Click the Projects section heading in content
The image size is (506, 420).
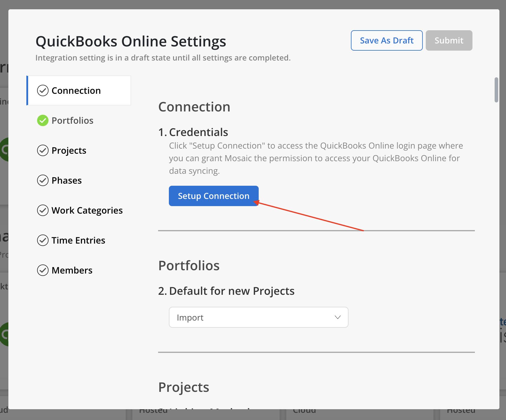click(184, 387)
